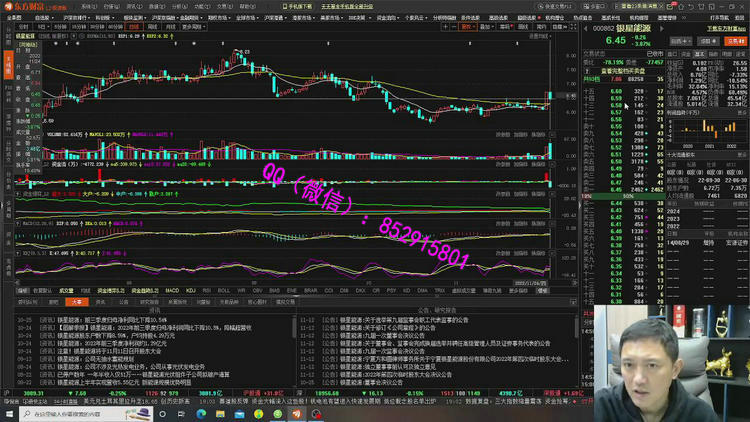Viewport: 750px width, 422px height.
Task: Open Microsoft Edge from the taskbar
Action: [x=203, y=414]
